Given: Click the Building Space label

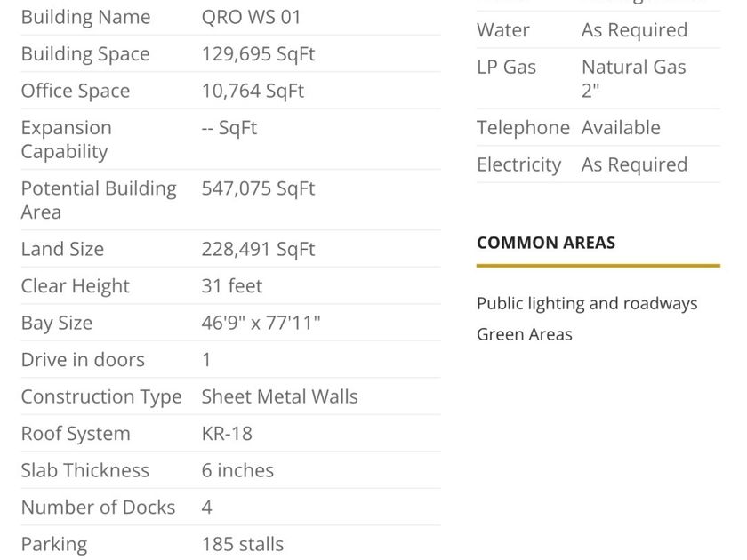Looking at the screenshot, I should pos(85,54).
